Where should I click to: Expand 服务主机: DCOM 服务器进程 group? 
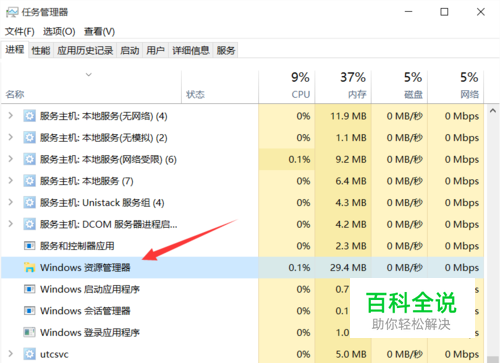pyautogui.click(x=11, y=224)
